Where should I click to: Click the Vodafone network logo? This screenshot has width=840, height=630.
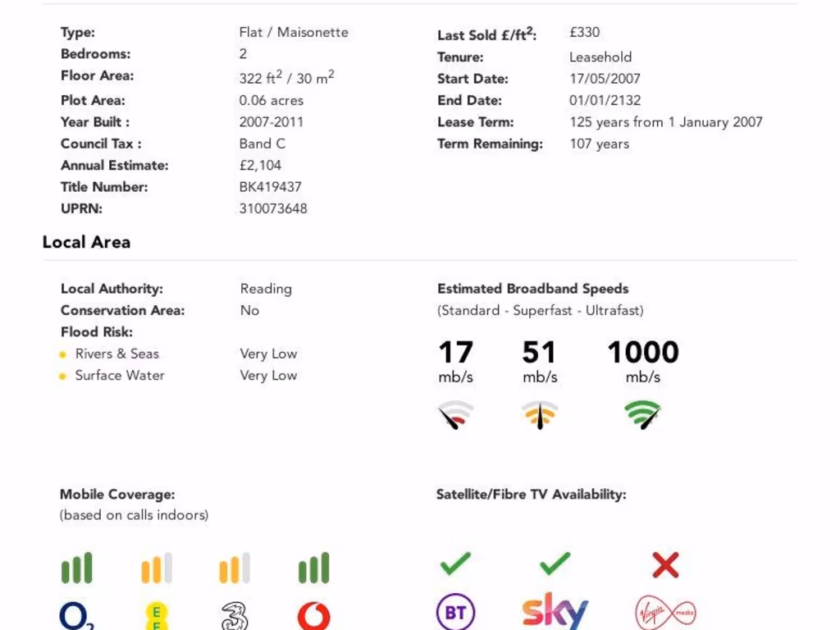pos(313,616)
